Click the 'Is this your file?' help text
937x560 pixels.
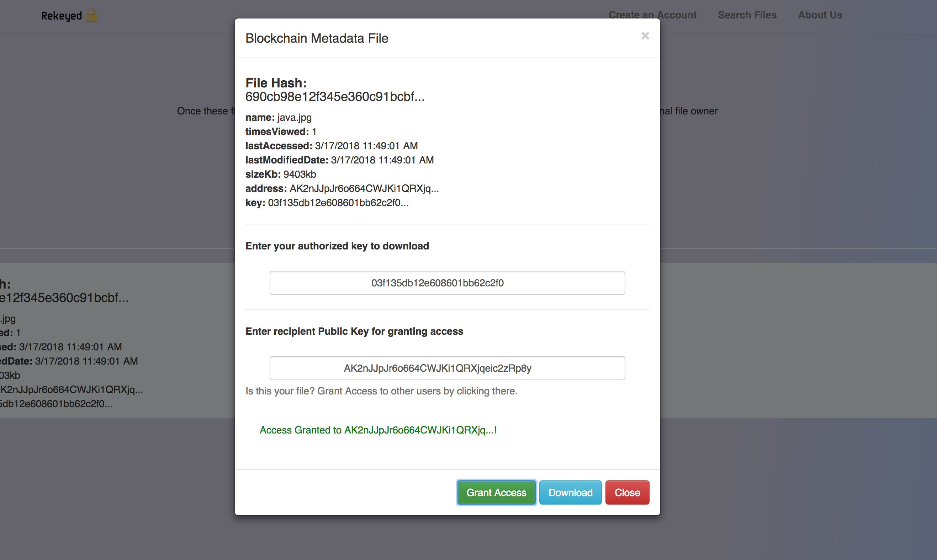coord(381,391)
